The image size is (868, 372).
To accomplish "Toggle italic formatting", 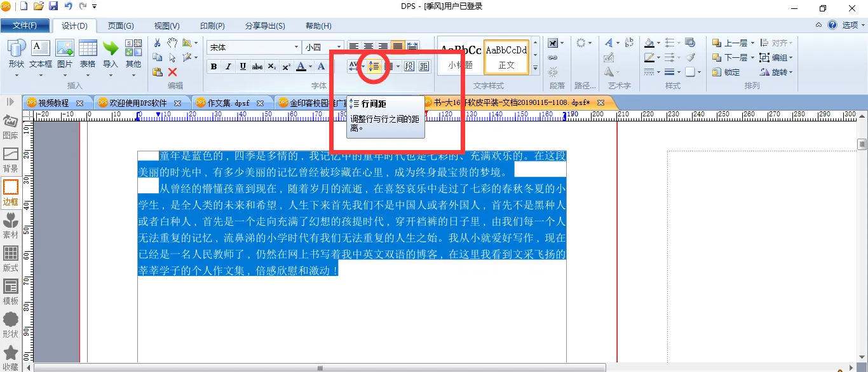I will point(228,67).
